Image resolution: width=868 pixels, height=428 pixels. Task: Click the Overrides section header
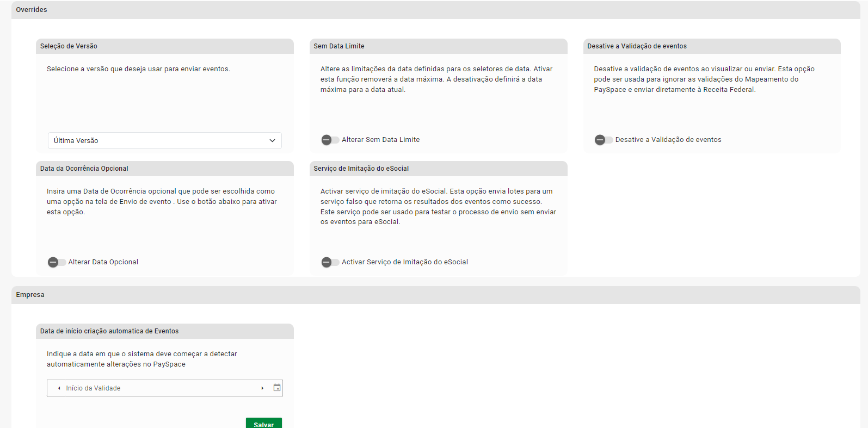(32, 10)
